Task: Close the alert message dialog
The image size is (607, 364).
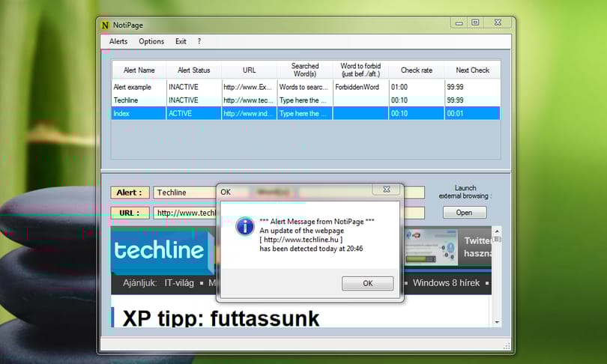Action: (387, 189)
